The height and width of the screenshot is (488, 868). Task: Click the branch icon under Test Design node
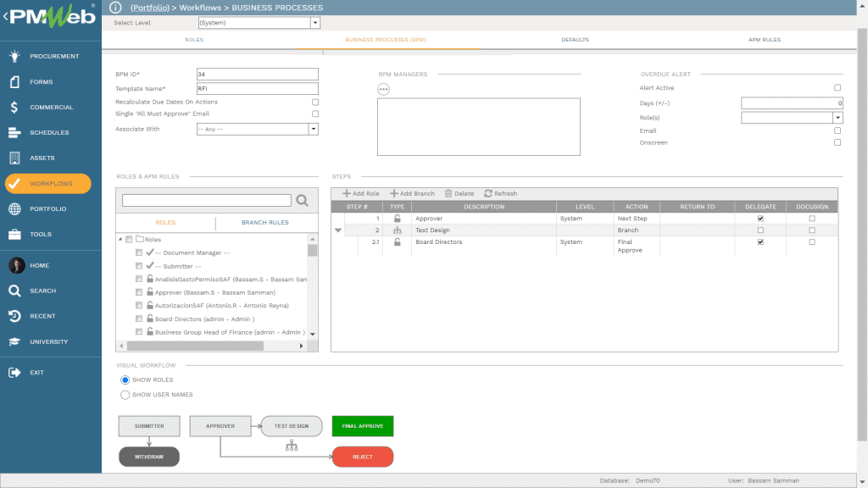click(292, 446)
